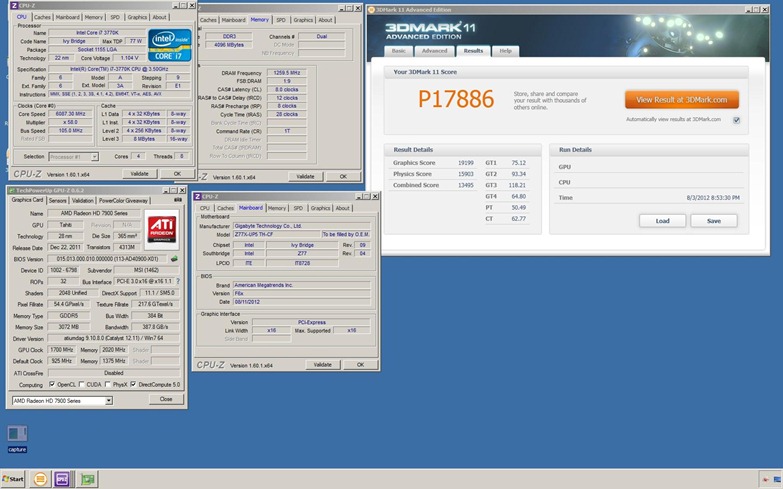783x489 pixels.
Task: Click the Load button in Run Details
Action: pos(663,221)
